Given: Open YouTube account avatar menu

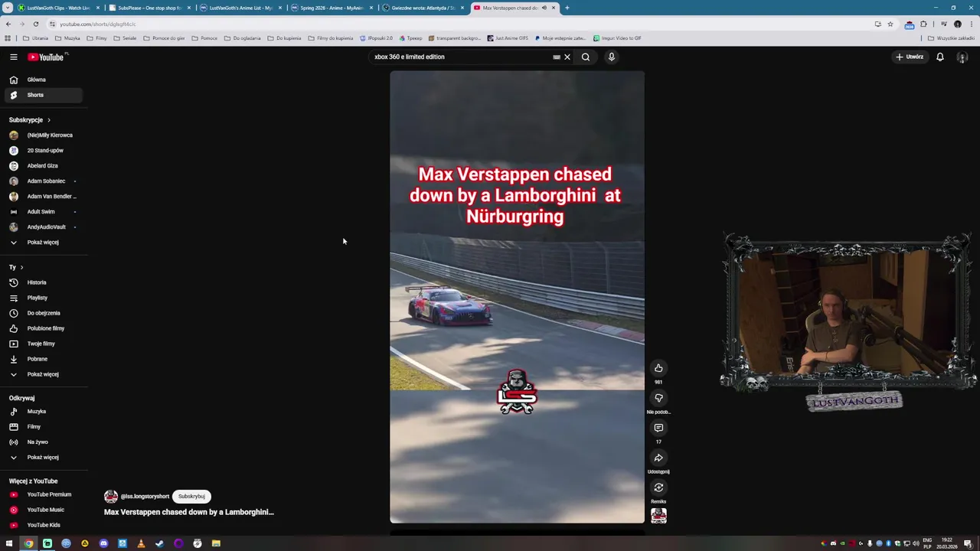Looking at the screenshot, I should coord(962,57).
